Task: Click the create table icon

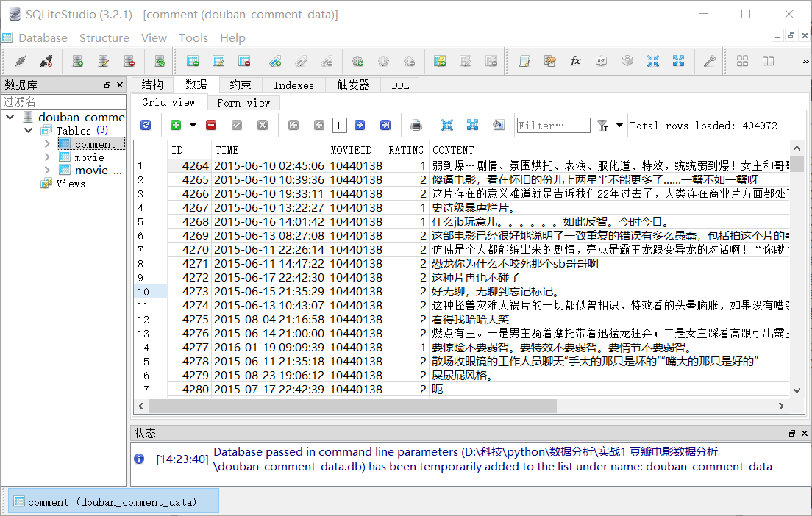Action: pyautogui.click(x=193, y=61)
